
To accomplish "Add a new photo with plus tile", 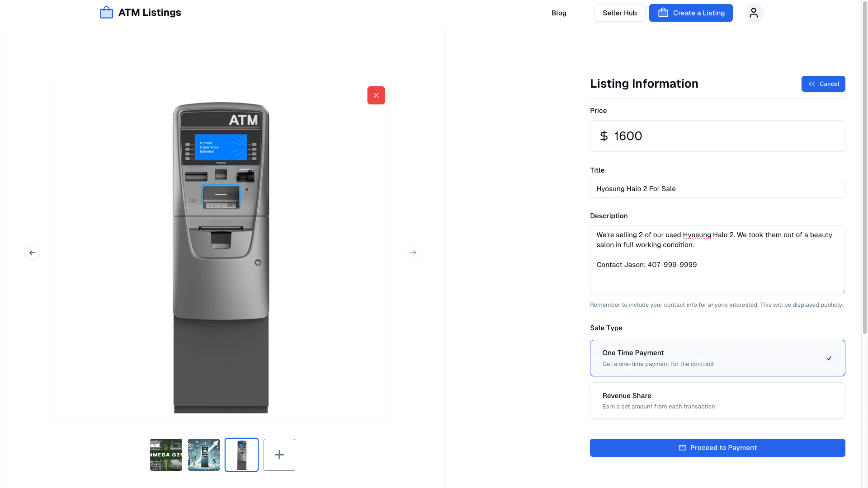I will point(279,455).
